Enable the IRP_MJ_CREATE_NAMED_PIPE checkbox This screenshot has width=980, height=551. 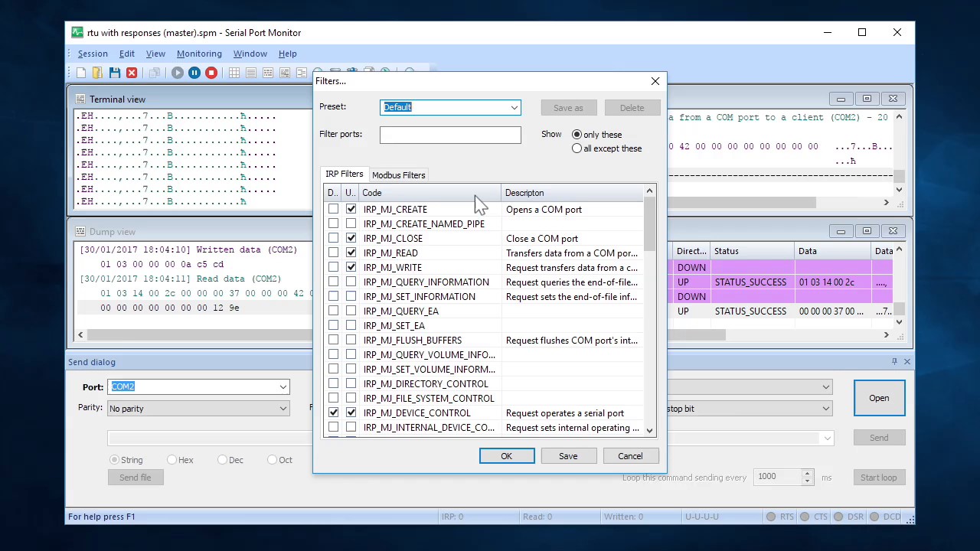pyautogui.click(x=351, y=223)
